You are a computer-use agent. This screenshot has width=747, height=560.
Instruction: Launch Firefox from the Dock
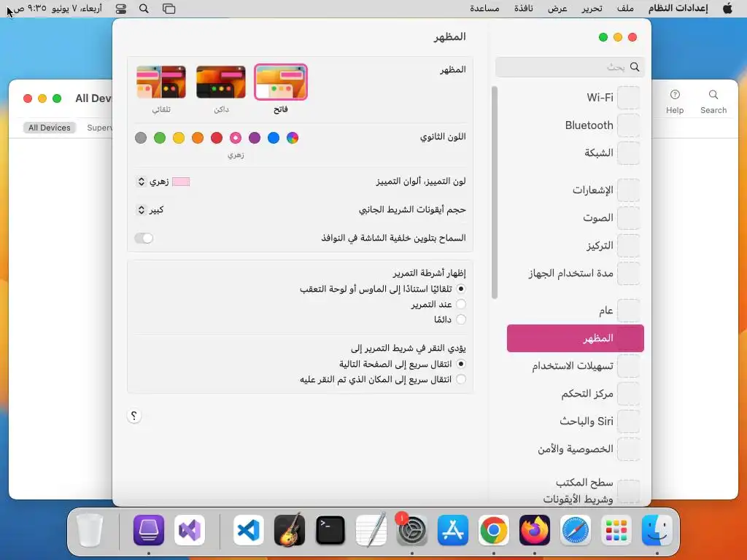tap(535, 530)
